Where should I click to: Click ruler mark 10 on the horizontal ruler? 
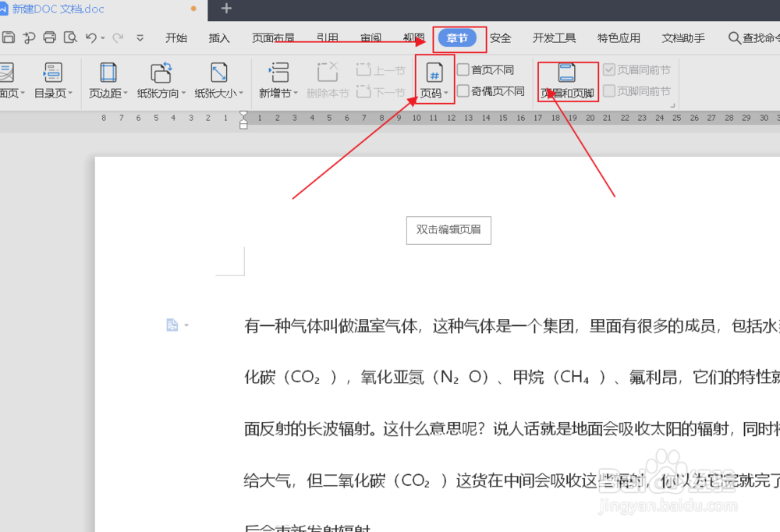pos(417,118)
